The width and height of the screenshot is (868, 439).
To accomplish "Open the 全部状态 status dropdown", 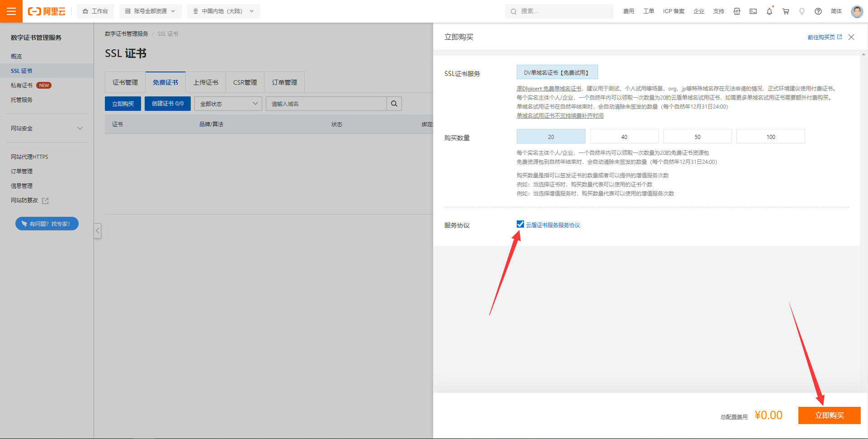I will click(228, 104).
